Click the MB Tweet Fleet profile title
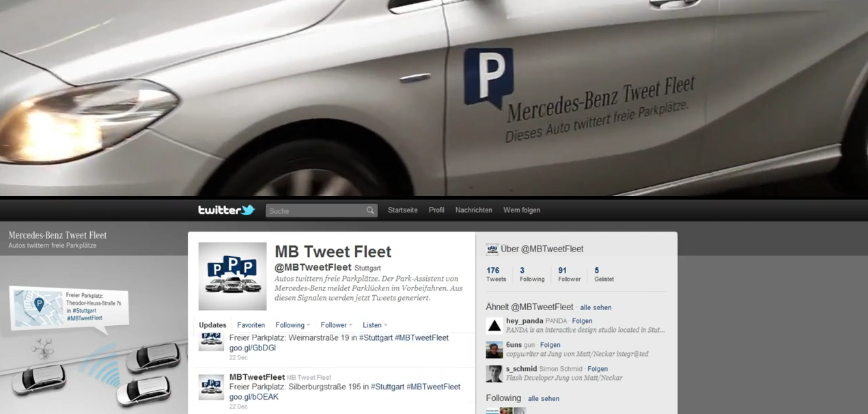Image resolution: width=868 pixels, height=414 pixels. (333, 251)
